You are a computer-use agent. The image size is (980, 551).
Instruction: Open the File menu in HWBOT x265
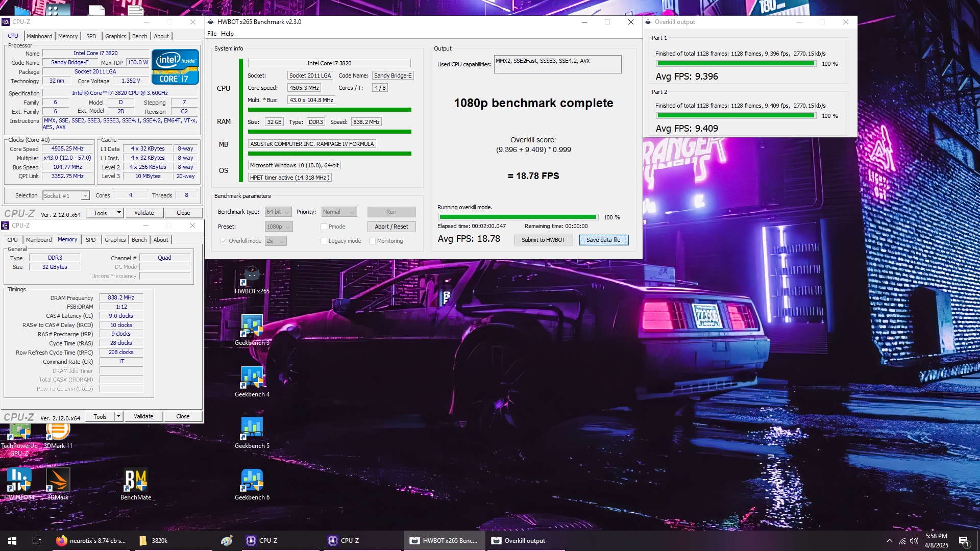tap(212, 34)
